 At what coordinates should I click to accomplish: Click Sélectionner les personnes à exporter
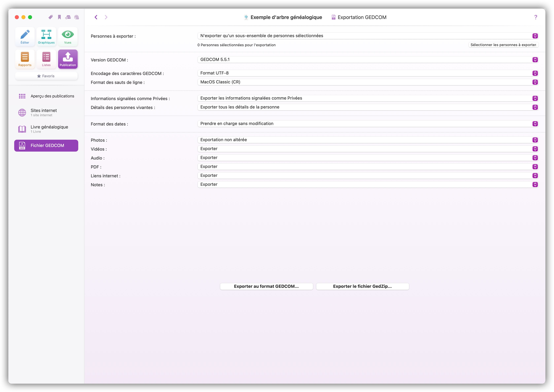[504, 45]
